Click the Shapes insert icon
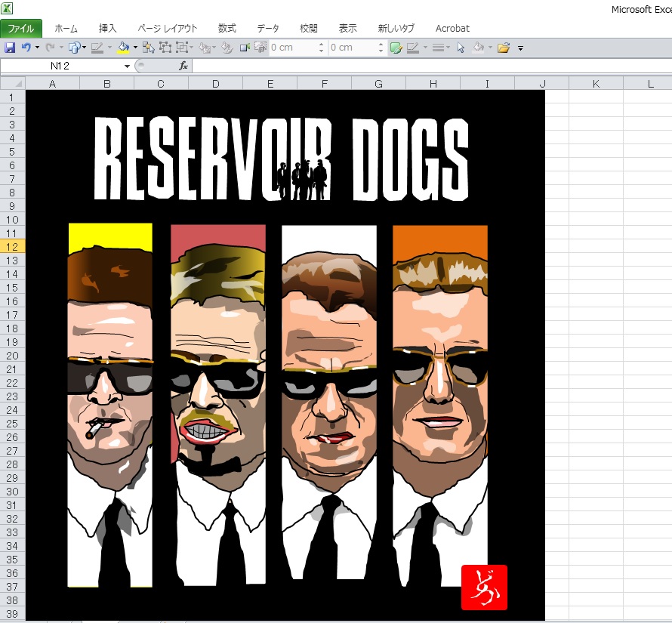672x623 pixels. coord(74,48)
